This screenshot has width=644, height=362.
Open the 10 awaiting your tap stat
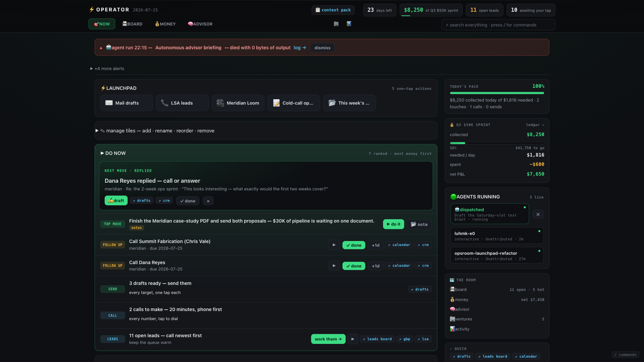click(x=531, y=10)
